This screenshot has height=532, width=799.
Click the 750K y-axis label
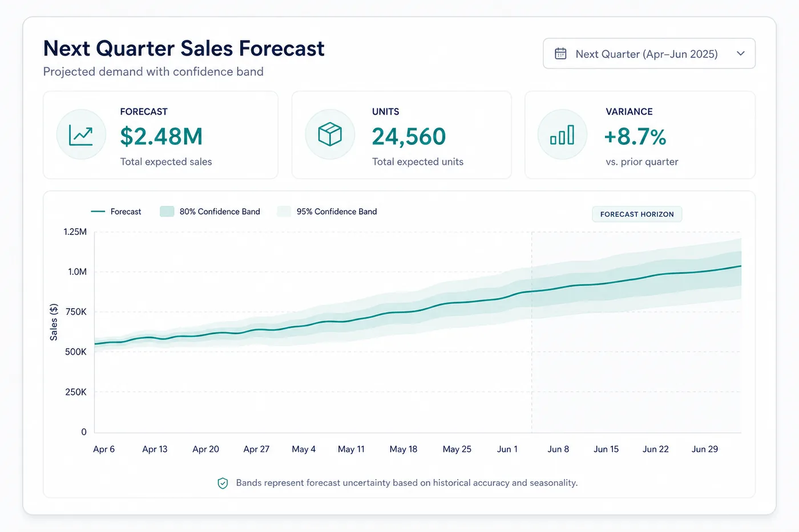(x=76, y=312)
